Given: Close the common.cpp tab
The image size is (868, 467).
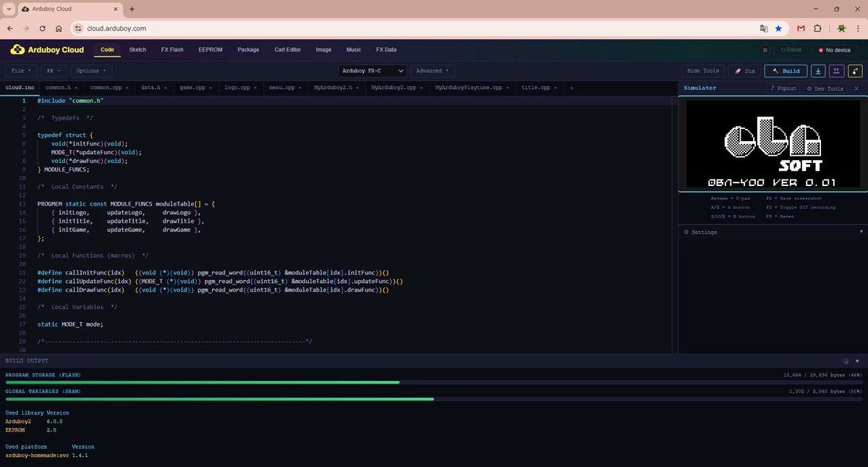Looking at the screenshot, I should (127, 88).
